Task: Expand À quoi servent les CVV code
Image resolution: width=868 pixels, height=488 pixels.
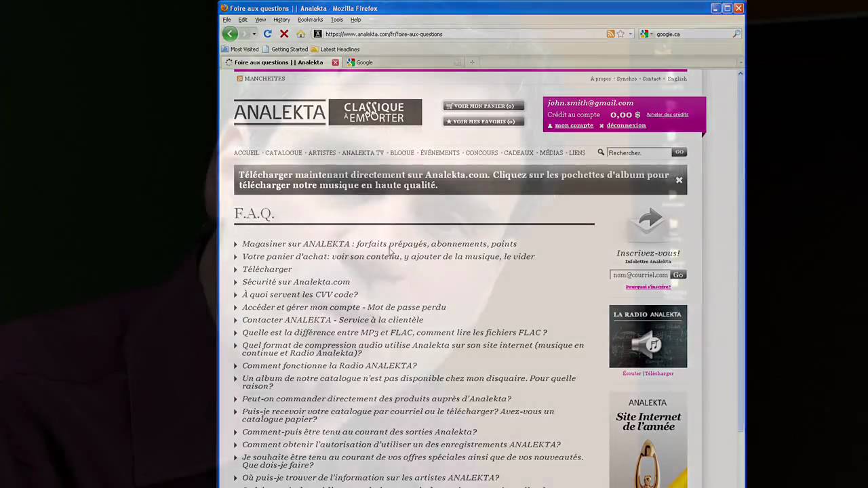Action: [x=300, y=295]
